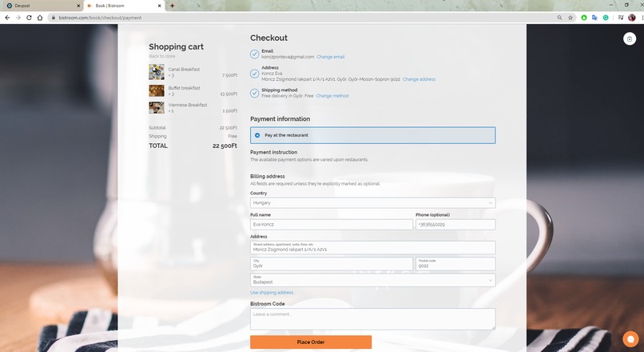
Task: Click the browser reload icon
Action: click(x=29, y=18)
